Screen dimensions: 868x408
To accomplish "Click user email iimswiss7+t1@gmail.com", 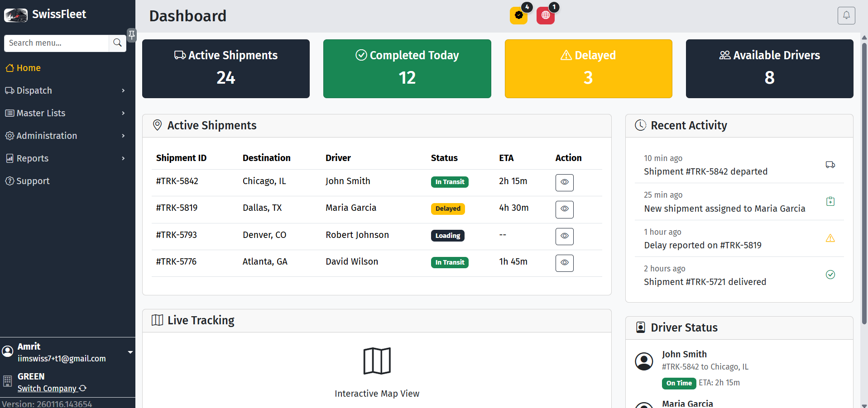I will (x=62, y=359).
